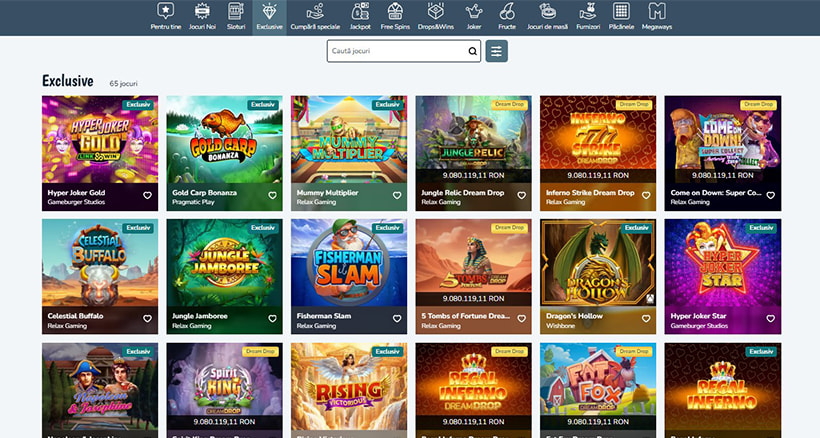The height and width of the screenshot is (438, 820).
Task: Click the Hyper Joker Gold title
Action: point(76,192)
